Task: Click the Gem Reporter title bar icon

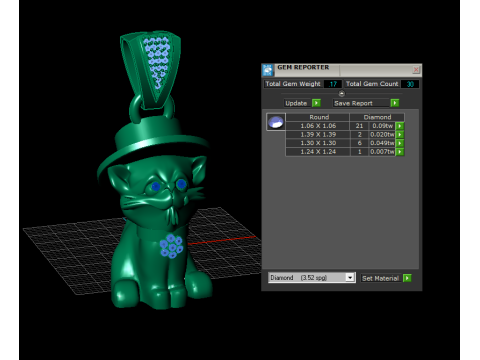Action: pyautogui.click(x=267, y=70)
